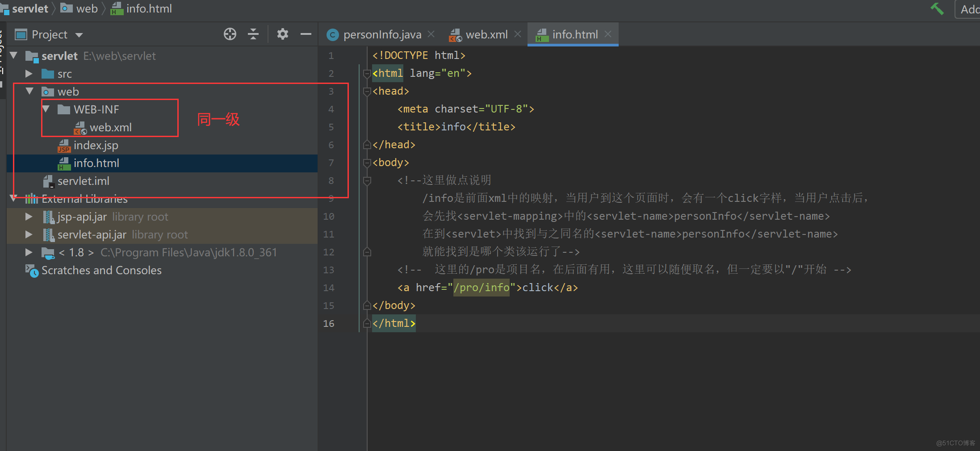The image size is (980, 451).
Task: Expand servlet-api.jar library
Action: click(29, 234)
